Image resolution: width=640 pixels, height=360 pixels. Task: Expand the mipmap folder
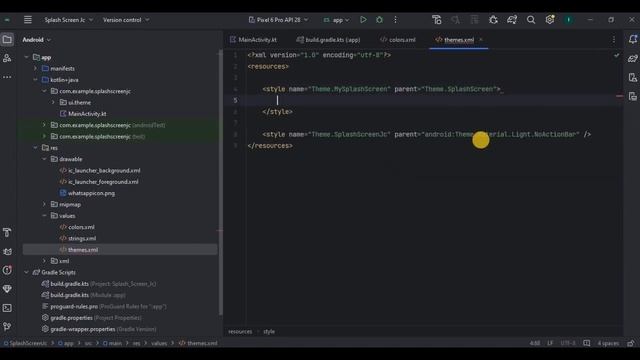point(44,204)
